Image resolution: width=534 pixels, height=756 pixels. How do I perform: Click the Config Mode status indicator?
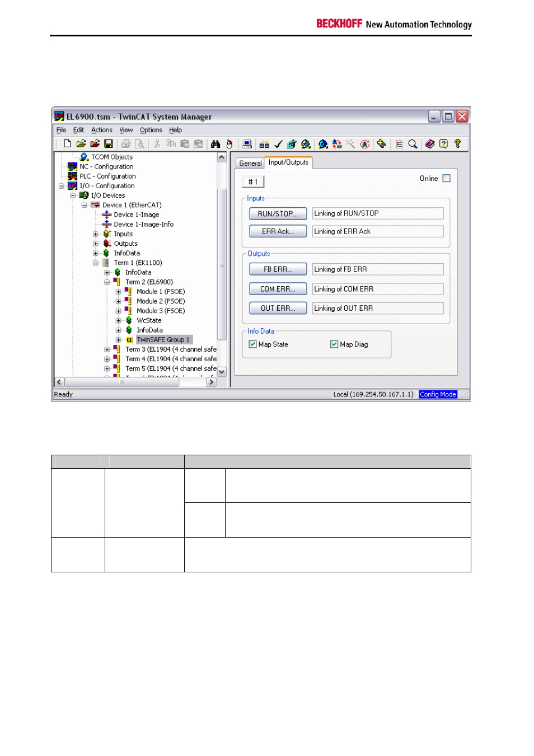(x=438, y=394)
